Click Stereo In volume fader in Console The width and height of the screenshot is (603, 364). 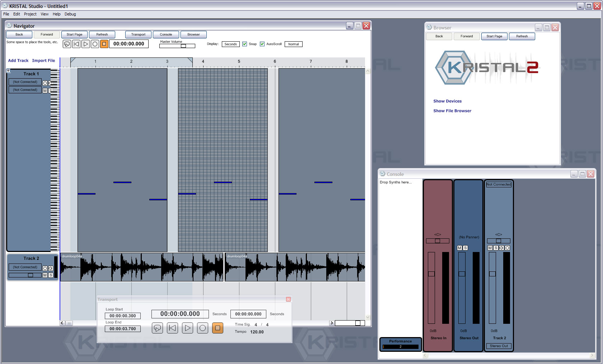[431, 288]
